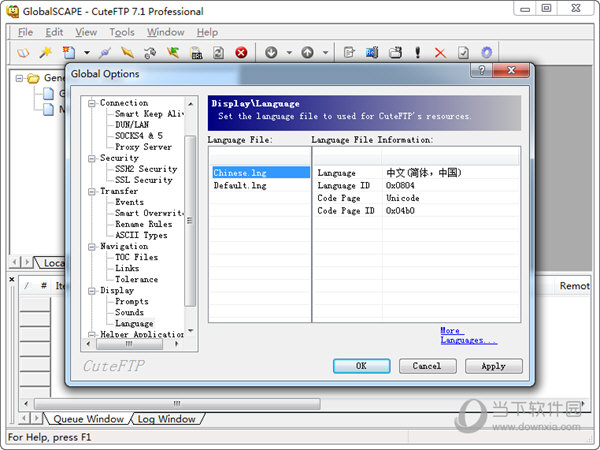Collapse the Display tree node

click(x=91, y=291)
